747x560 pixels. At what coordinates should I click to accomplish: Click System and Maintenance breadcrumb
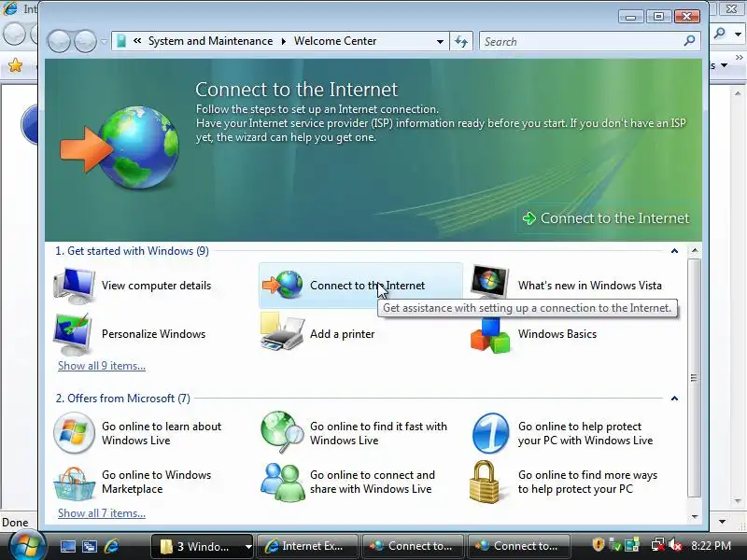[211, 41]
